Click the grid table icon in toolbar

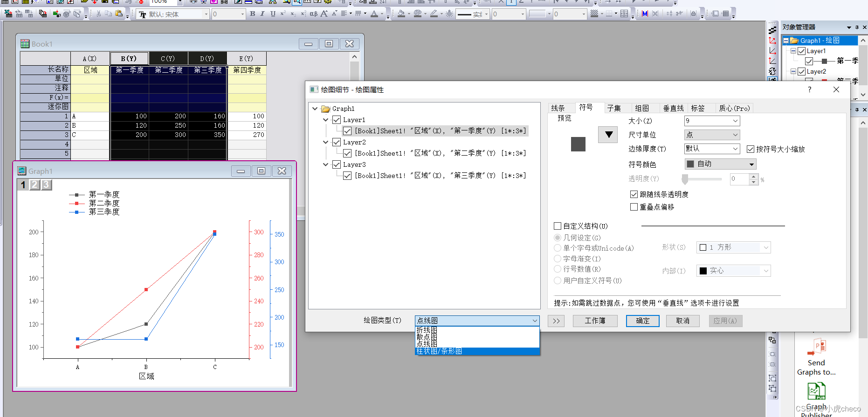(726, 14)
